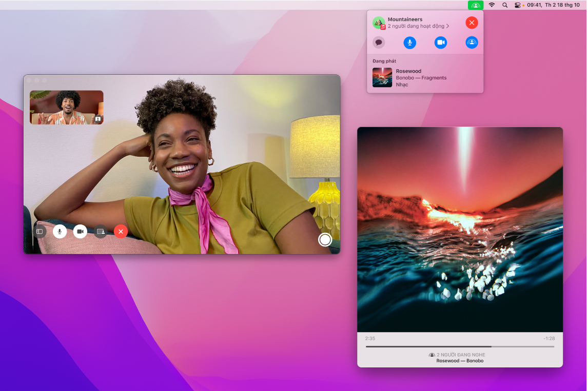The width and height of the screenshot is (588, 391).
Task: Select the SharePlay icon in the Mountaineers popover
Action: click(471, 43)
